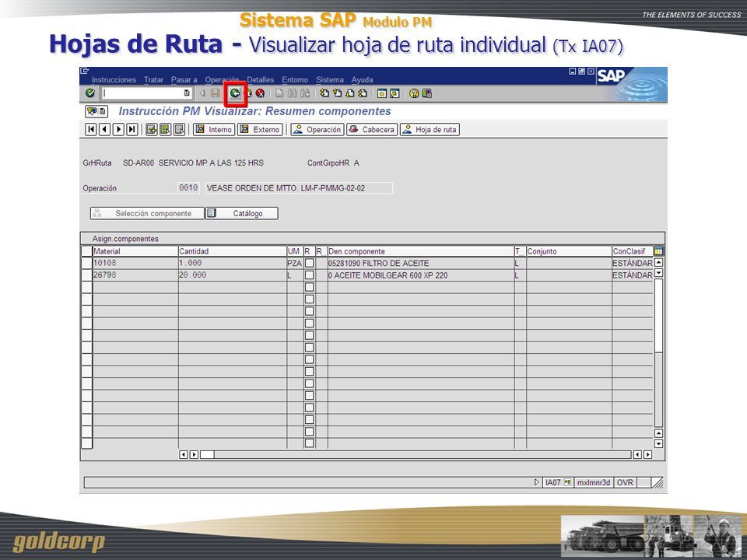Click the previous-entry navigation arrow button
This screenshot has height=560, width=747.
point(105,129)
